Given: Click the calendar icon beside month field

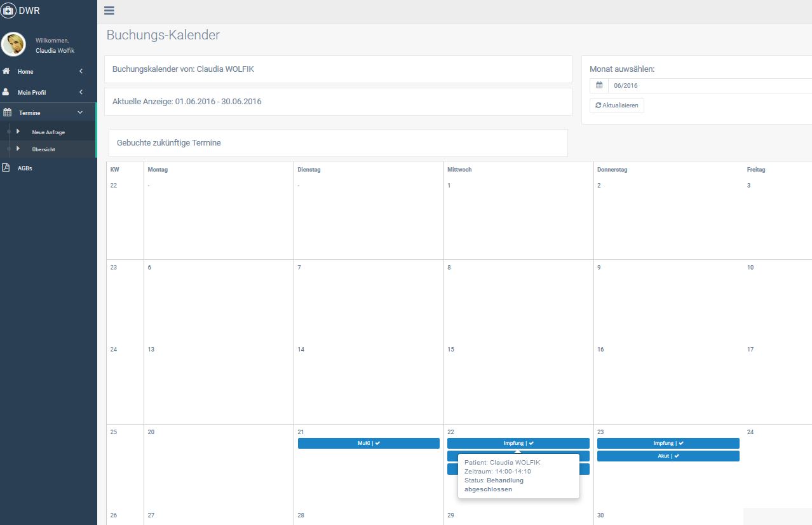Looking at the screenshot, I should pos(599,86).
